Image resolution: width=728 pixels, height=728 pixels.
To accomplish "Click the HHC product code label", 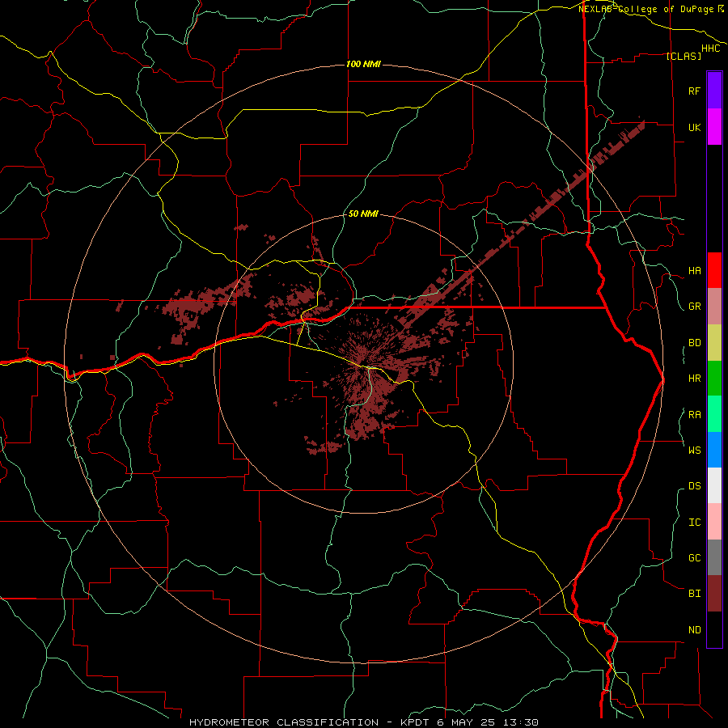I will click(710, 49).
